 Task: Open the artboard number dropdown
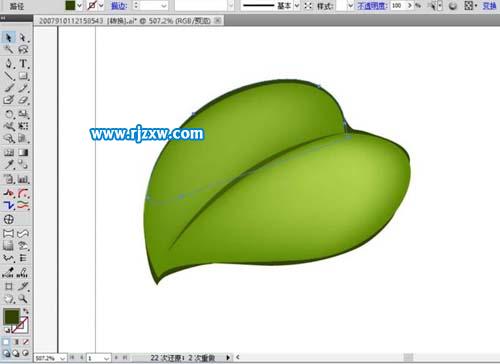106,358
